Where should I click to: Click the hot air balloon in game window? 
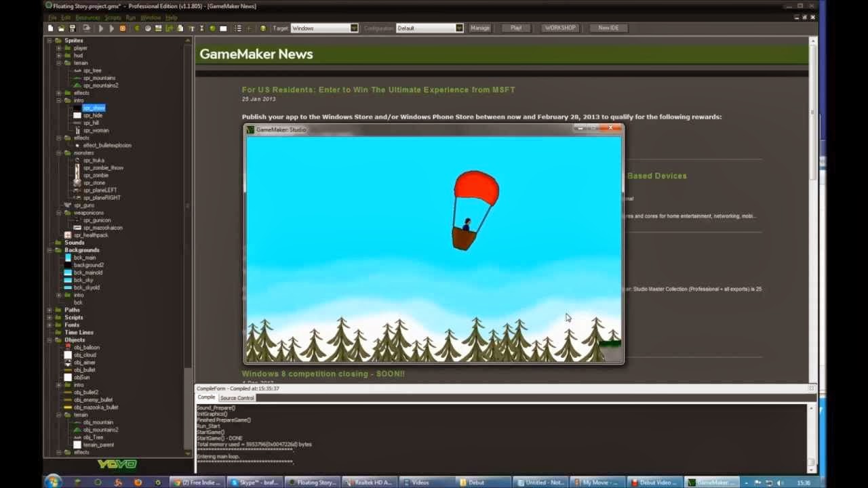point(475,210)
